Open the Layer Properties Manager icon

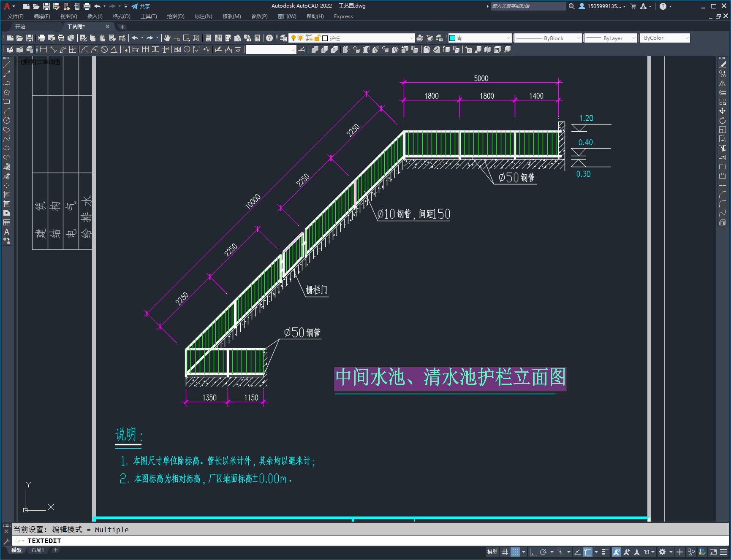click(x=283, y=38)
